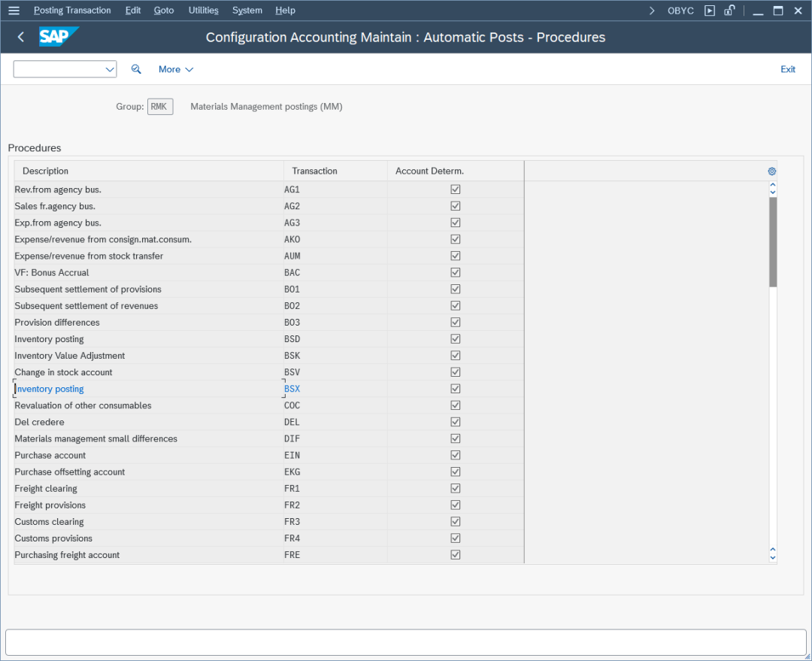Click the SAP logo
The height and width of the screenshot is (661, 812).
click(x=58, y=37)
